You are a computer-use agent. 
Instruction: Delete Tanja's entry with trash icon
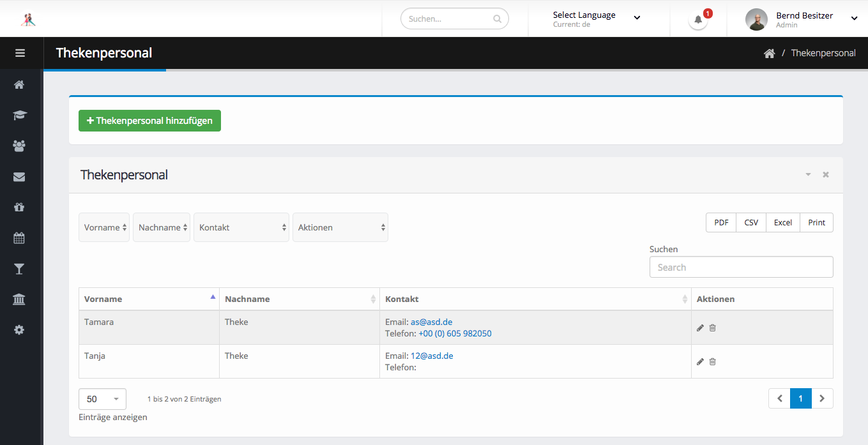point(713,361)
